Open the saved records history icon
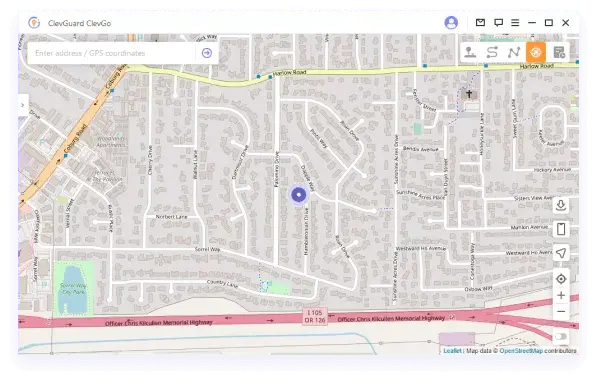The height and width of the screenshot is (381, 597). (x=559, y=52)
